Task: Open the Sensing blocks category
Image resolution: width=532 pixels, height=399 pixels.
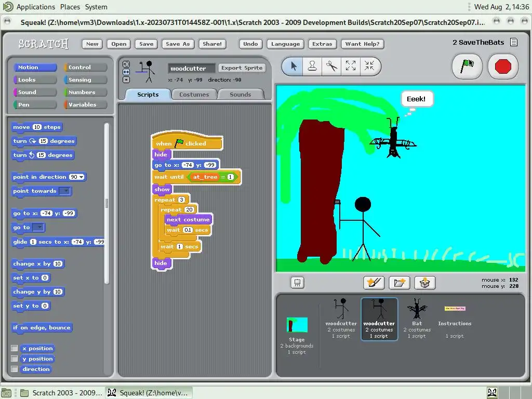Action: (x=85, y=79)
